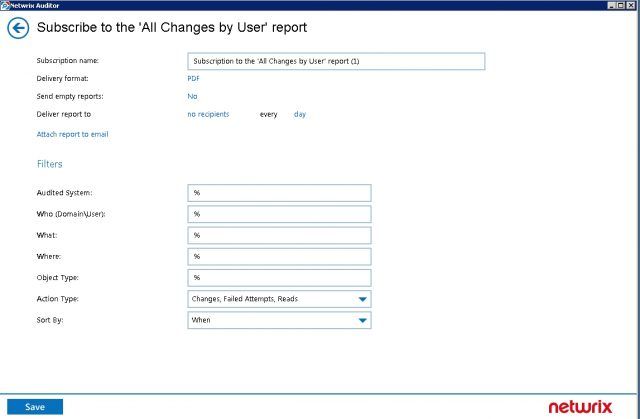Focus the What filter field

(279, 235)
